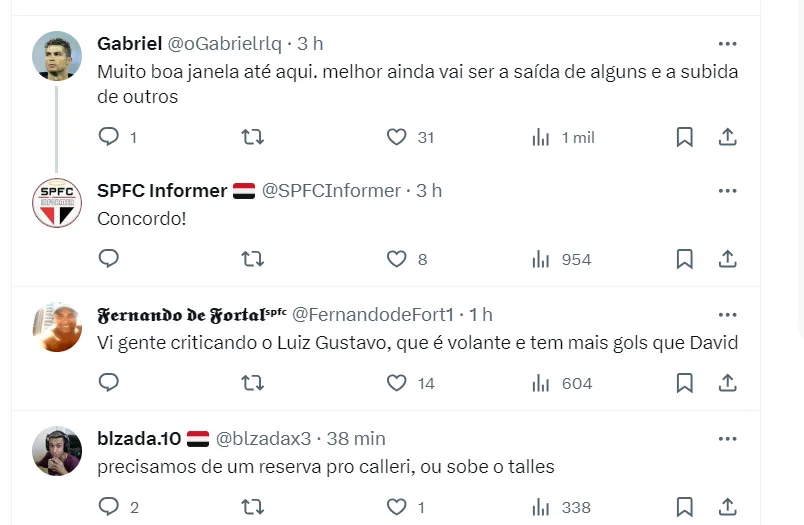Open blzada.10's profile picture

(x=57, y=450)
